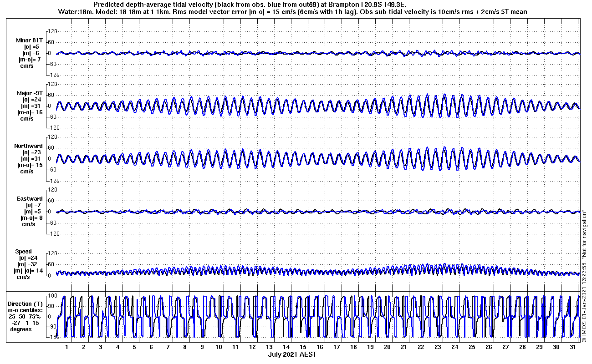This screenshot has width=592, height=364.
Task: Click '|m| =31' under Major -9T
Action: (31, 106)
